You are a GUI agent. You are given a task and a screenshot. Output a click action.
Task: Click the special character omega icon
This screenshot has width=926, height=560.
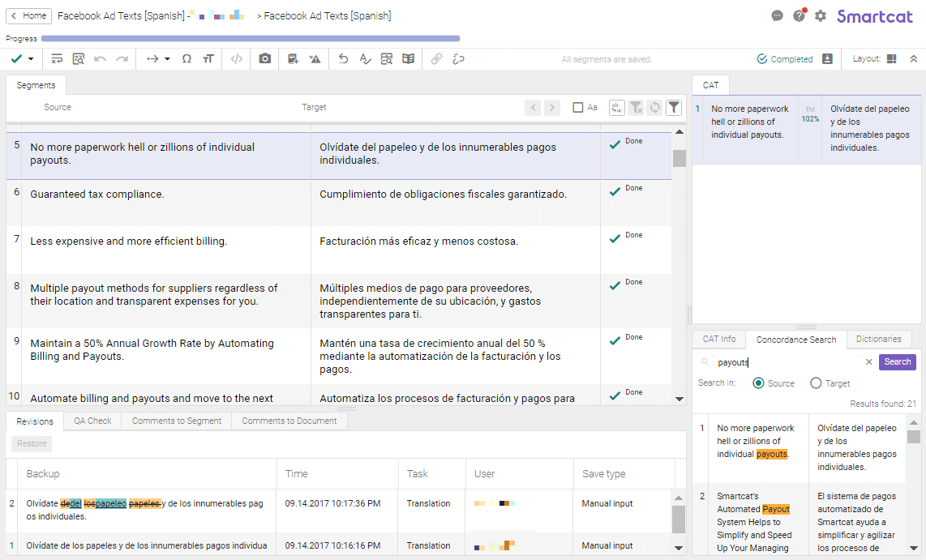click(x=186, y=58)
